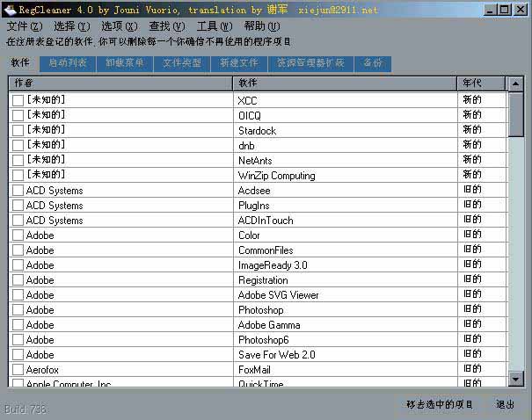Go to the 卸载菜单 tab
This screenshot has width=532, height=420.
coord(124,63)
